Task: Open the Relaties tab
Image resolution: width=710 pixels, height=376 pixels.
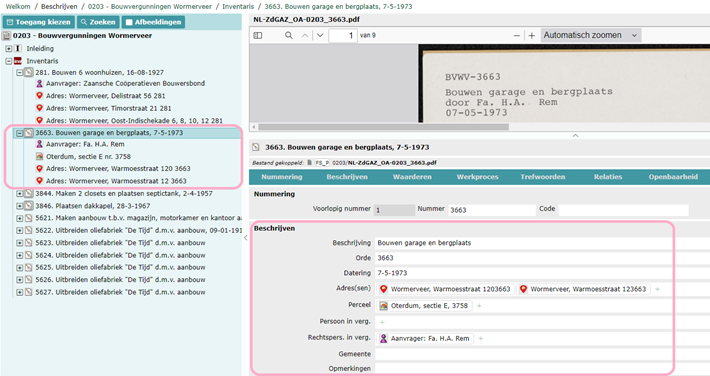Action: [x=608, y=177]
